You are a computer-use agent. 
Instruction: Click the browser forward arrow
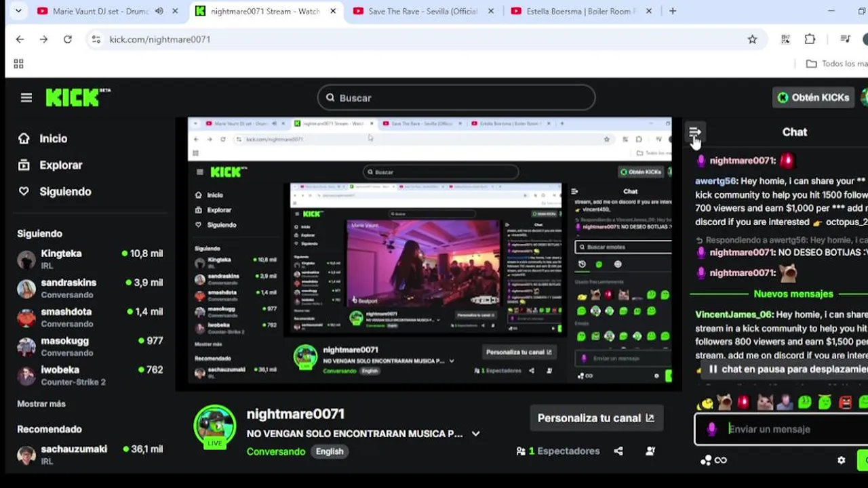43,39
